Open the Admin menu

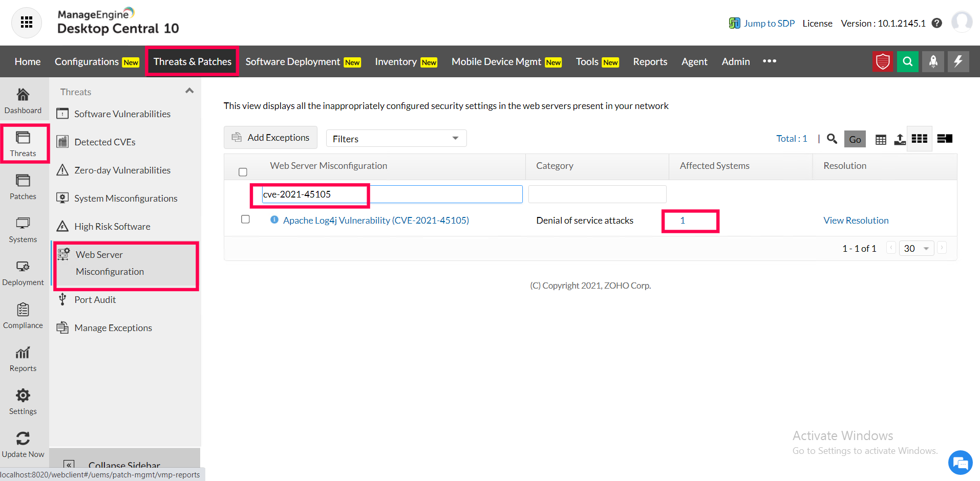736,61
